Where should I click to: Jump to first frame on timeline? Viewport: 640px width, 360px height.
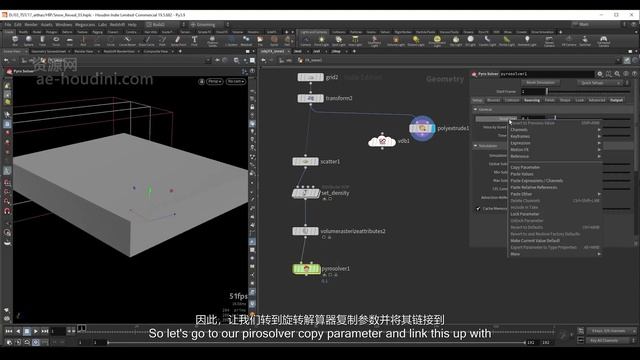click(x=9, y=331)
